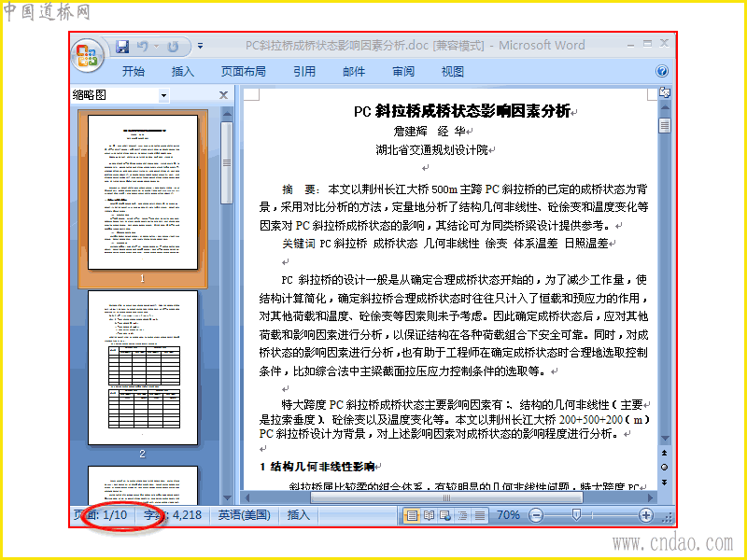
Task: Switch to Web Layout view
Action: coord(445,515)
